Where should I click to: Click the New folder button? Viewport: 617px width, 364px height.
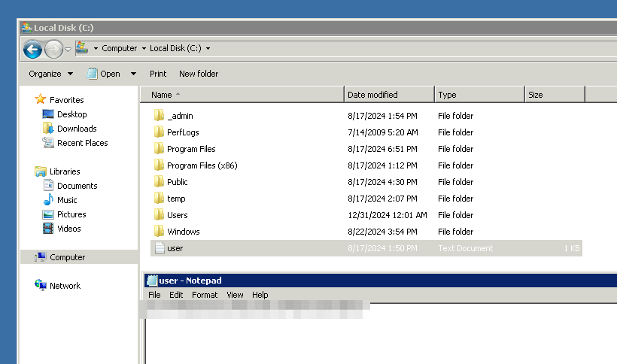(199, 74)
